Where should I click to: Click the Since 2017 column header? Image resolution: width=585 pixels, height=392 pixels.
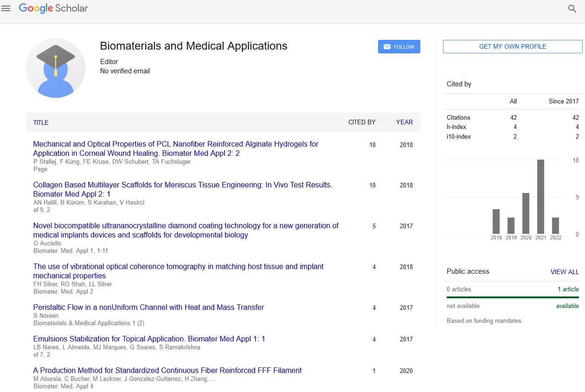(x=564, y=101)
